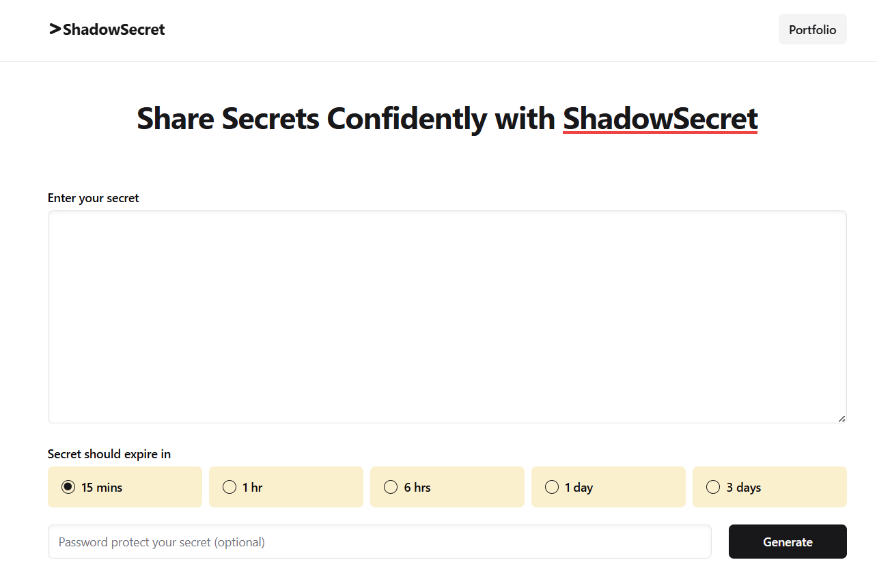Click the textarea resize handle
The image size is (877, 588).
[x=841, y=417]
